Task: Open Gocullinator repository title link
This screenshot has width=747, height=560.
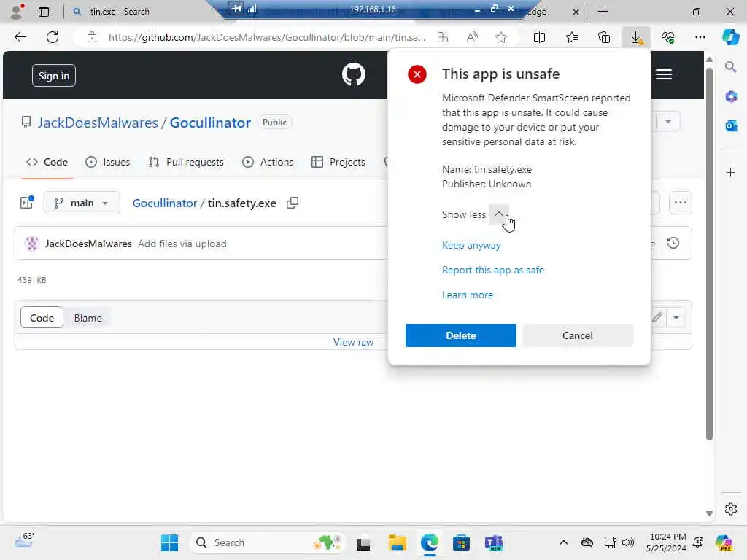Action: click(x=210, y=122)
